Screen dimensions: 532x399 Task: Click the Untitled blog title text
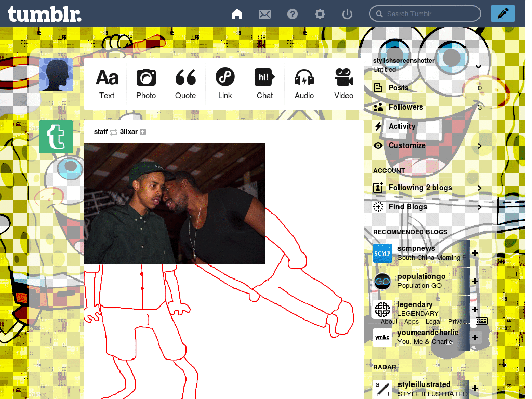[x=384, y=69]
